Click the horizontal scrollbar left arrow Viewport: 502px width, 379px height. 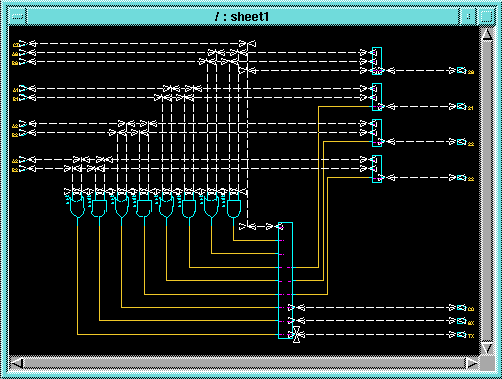click(x=17, y=363)
